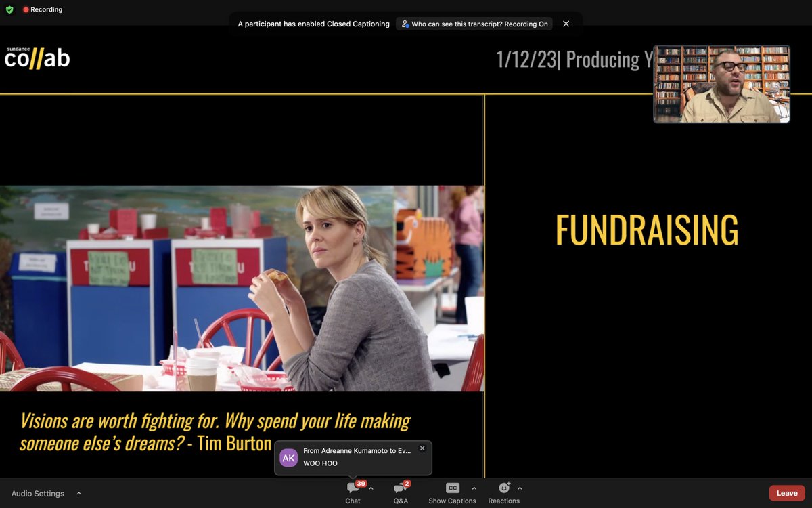This screenshot has height=508, width=812.
Task: Select the speaker video thumbnail
Action: (721, 85)
